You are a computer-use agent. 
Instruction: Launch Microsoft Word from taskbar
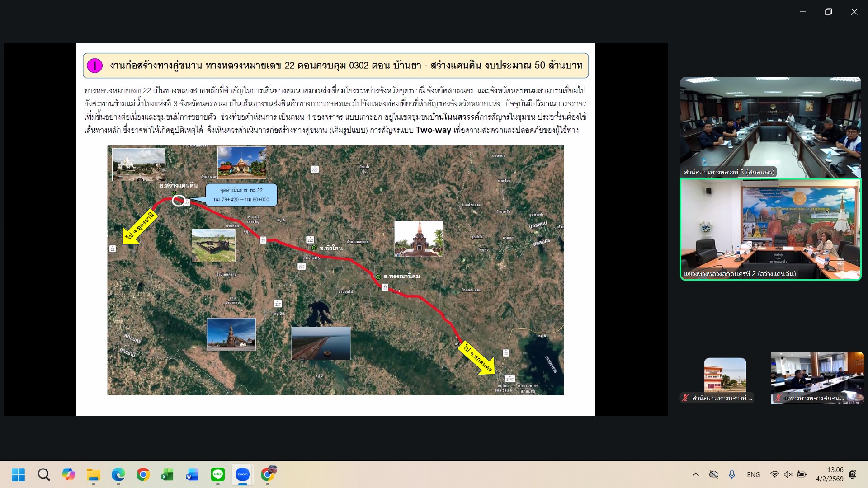pyautogui.click(x=192, y=474)
